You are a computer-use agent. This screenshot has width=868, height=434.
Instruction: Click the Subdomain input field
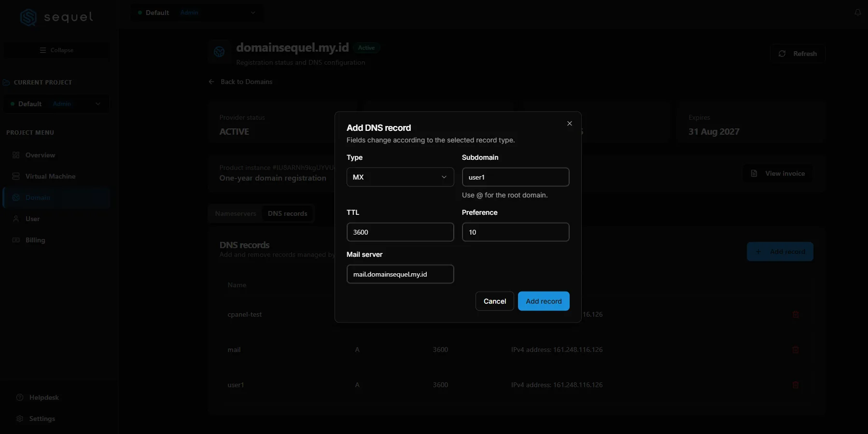pyautogui.click(x=516, y=177)
